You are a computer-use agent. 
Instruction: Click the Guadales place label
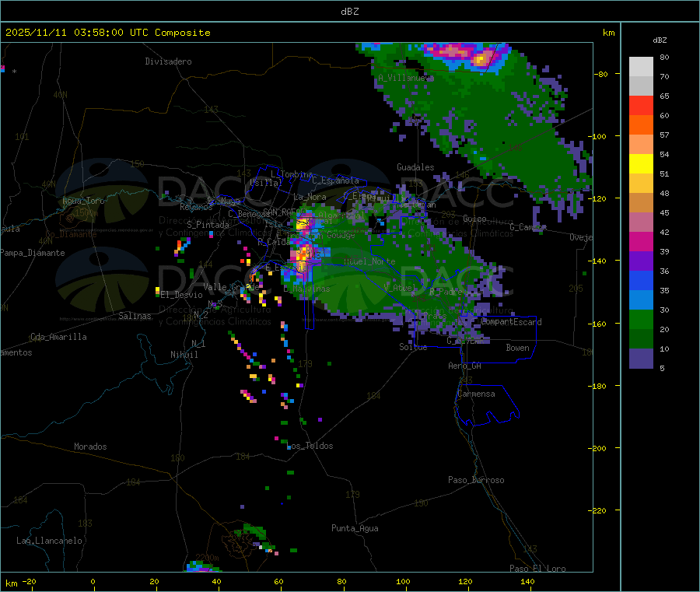point(415,167)
